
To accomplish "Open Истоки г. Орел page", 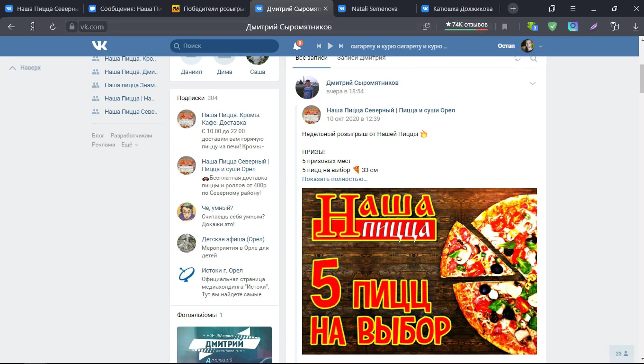I will [x=222, y=270].
